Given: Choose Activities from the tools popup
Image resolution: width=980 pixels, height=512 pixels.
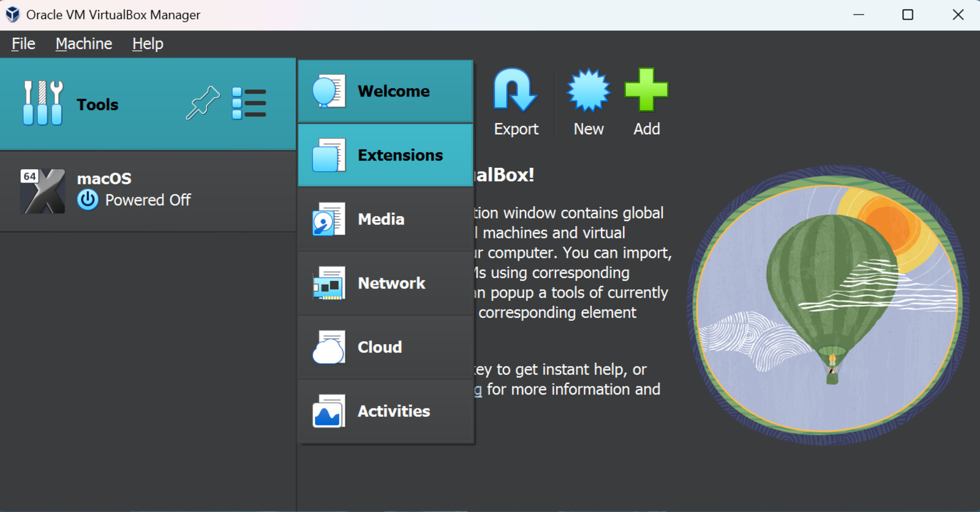Looking at the screenshot, I should pyautogui.click(x=385, y=411).
